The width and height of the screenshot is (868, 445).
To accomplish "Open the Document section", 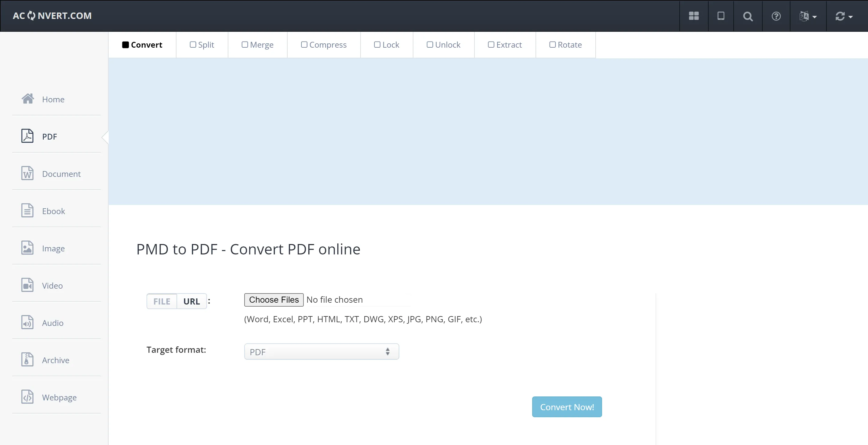I will [x=61, y=174].
